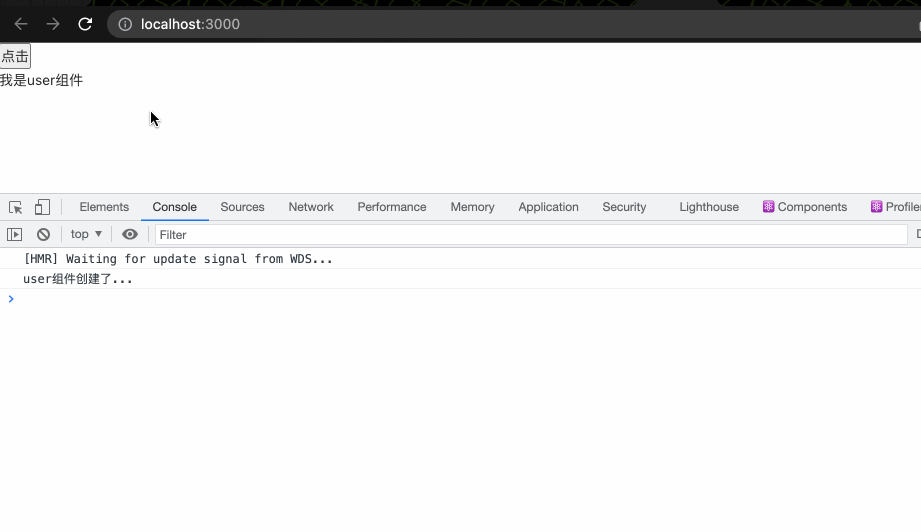The image size is (921, 532).
Task: Select the Console tab
Action: [174, 207]
